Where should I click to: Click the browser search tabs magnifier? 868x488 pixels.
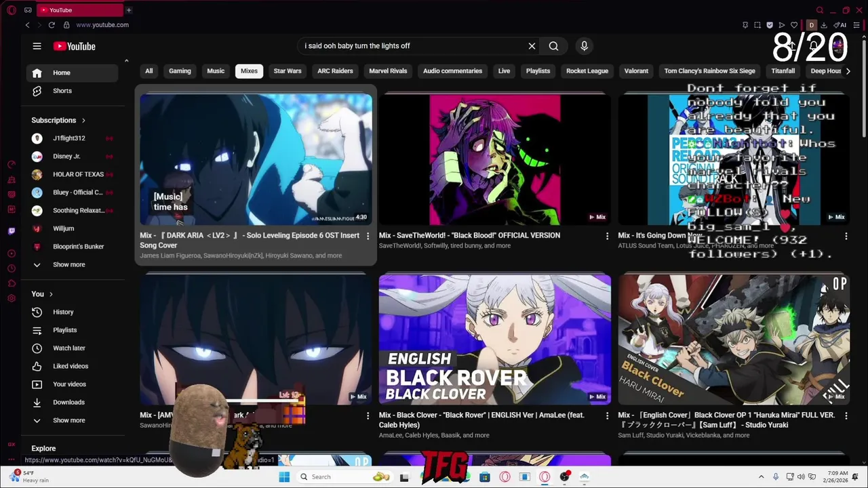pos(820,10)
